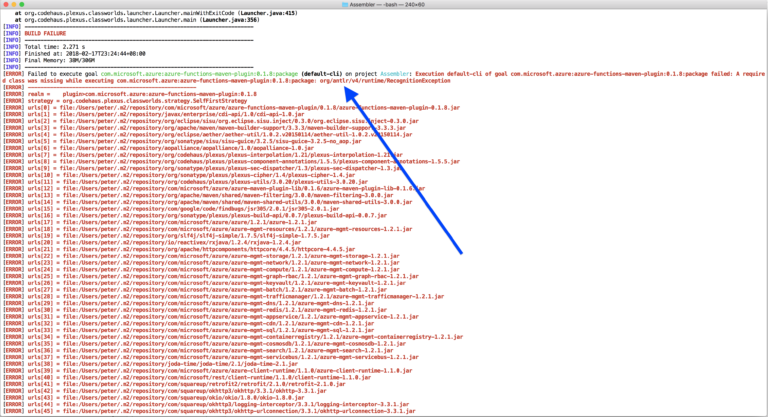Click the "Finished at: 2018-02-17T23:24:44+08:00" line
The image size is (768, 417).
(85, 54)
